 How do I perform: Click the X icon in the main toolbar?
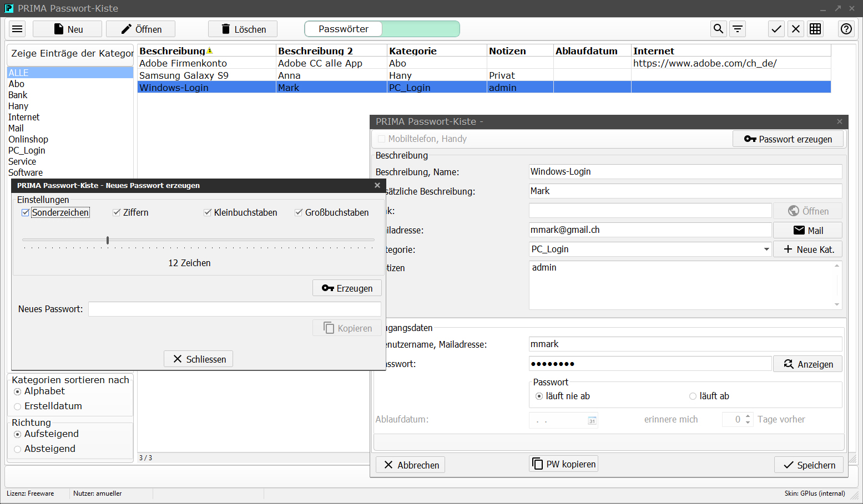click(796, 29)
